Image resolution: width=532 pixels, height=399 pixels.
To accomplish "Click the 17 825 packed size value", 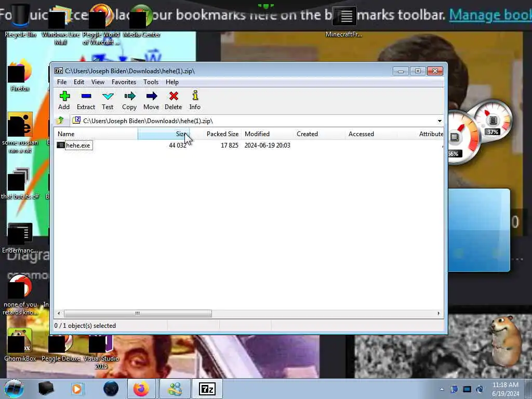I will pyautogui.click(x=229, y=145).
